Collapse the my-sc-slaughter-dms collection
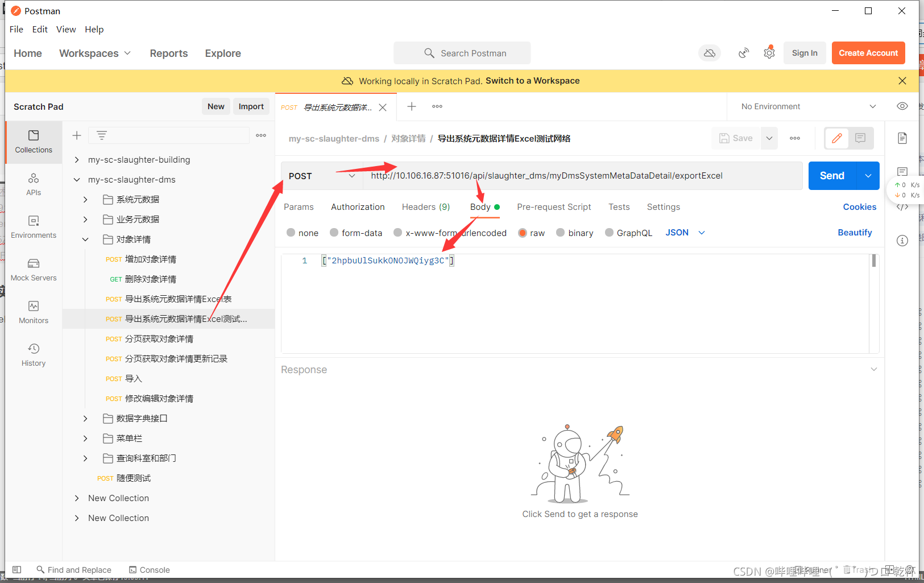This screenshot has width=924, height=583. [x=77, y=180]
